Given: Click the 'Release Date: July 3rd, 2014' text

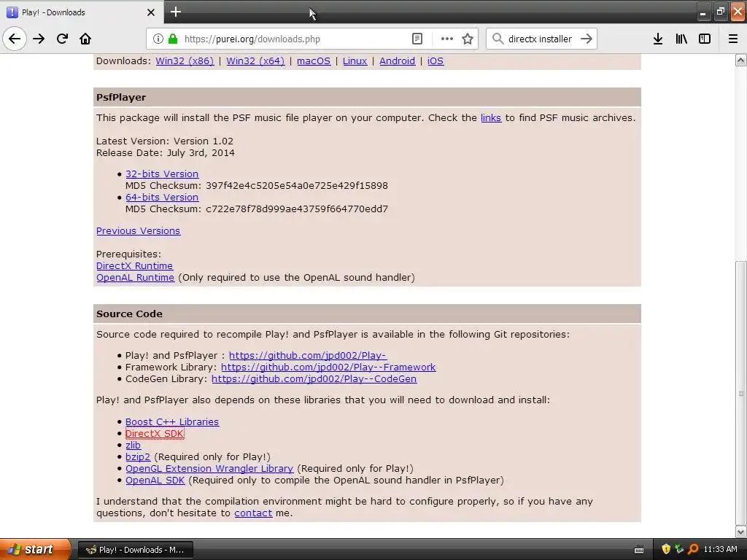Looking at the screenshot, I should click(166, 153).
